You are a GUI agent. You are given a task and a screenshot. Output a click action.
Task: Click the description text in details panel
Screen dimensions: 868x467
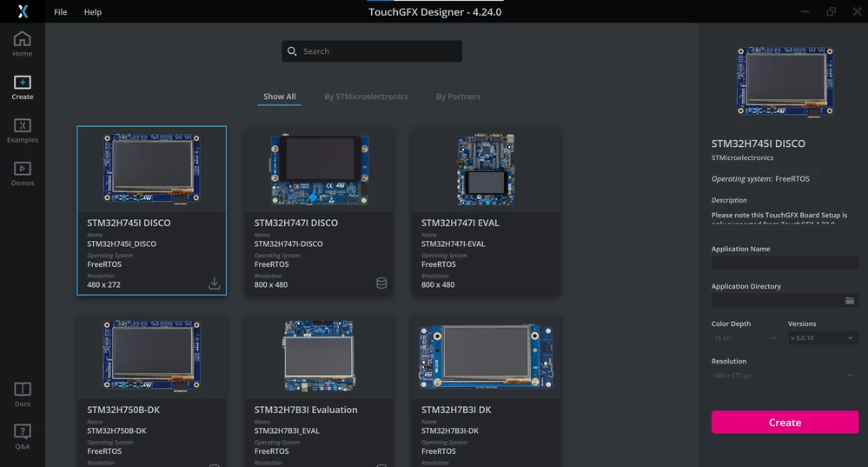click(x=779, y=218)
